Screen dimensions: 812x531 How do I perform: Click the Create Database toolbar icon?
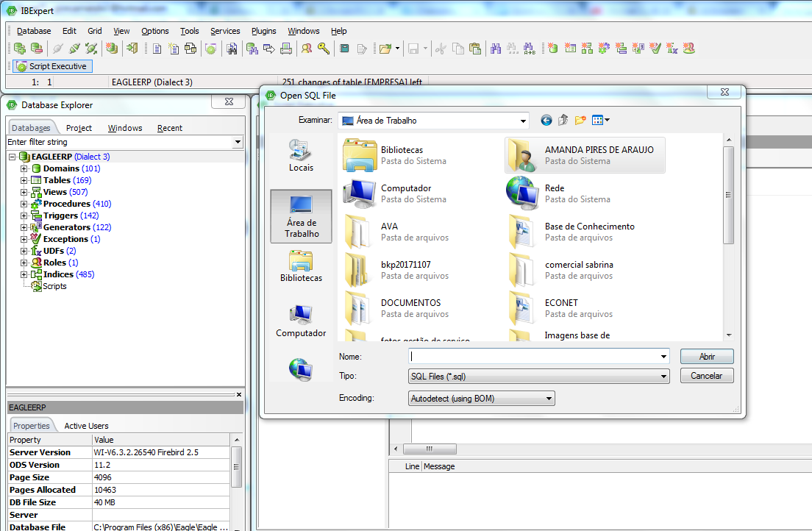point(111,49)
